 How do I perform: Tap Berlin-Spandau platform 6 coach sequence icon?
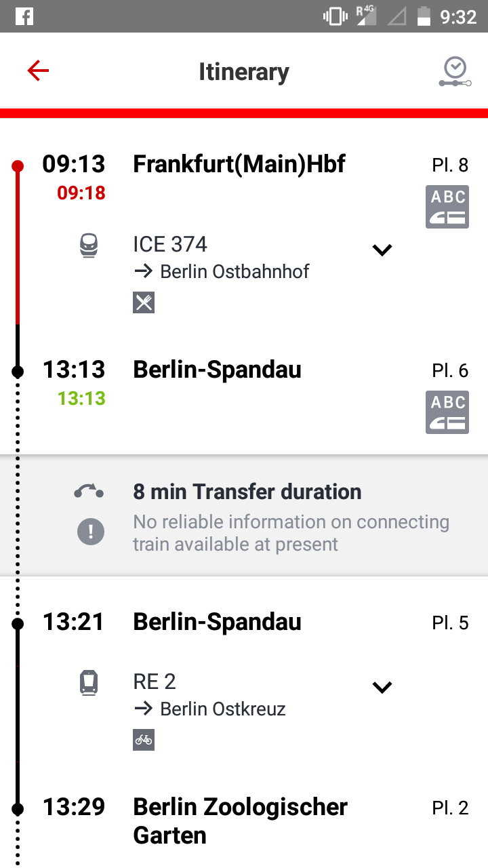point(447,412)
